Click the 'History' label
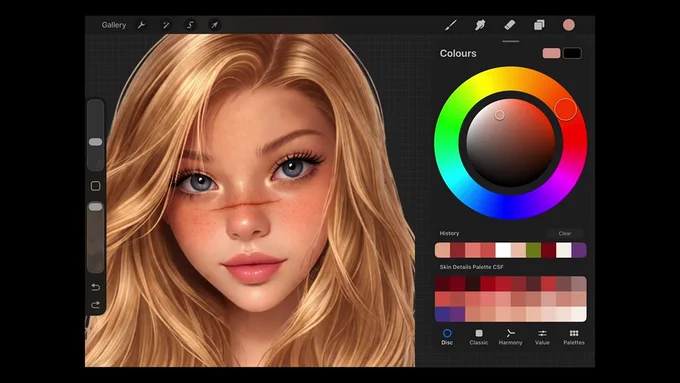The width and height of the screenshot is (680, 383). point(449,233)
